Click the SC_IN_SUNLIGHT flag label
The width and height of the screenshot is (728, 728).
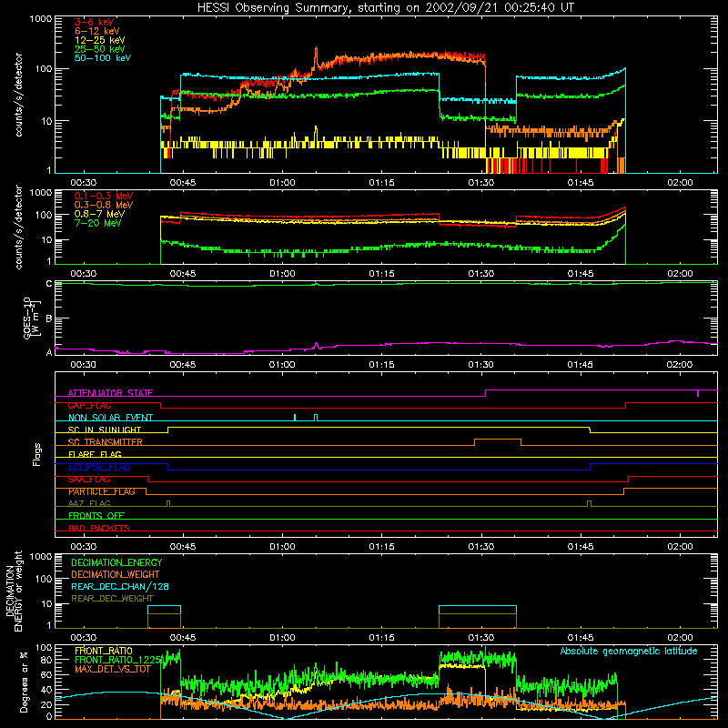[x=105, y=430]
